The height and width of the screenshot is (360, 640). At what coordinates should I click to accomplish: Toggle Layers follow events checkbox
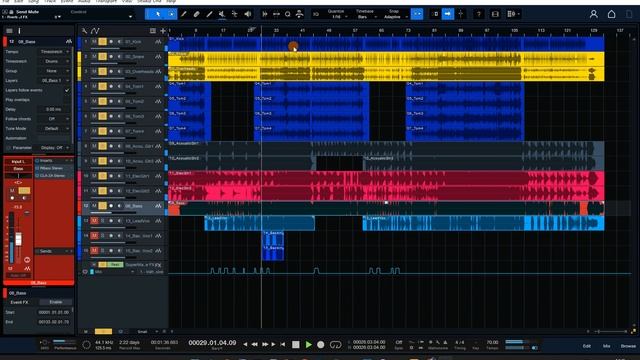point(67,90)
